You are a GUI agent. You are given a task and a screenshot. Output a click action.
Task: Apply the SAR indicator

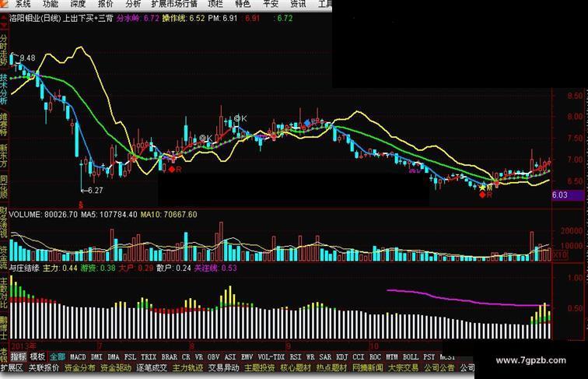click(325, 356)
